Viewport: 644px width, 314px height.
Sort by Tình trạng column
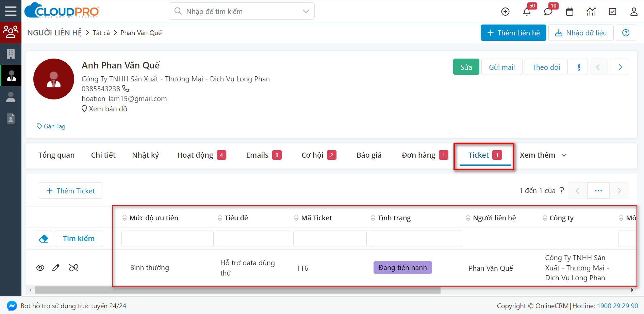click(x=391, y=218)
